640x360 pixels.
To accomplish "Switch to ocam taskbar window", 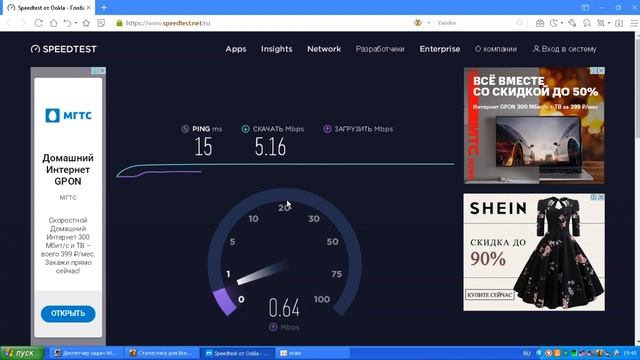I will pyautogui.click(x=312, y=353).
